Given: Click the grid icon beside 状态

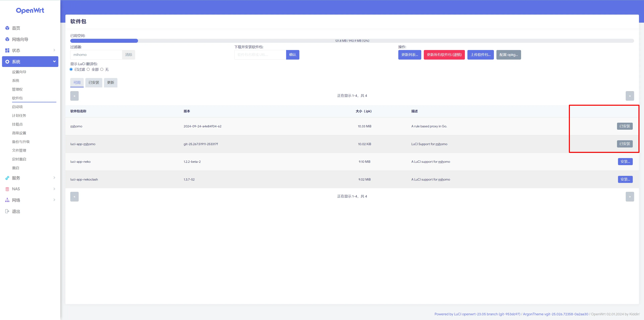Looking at the screenshot, I should click(x=7, y=50).
